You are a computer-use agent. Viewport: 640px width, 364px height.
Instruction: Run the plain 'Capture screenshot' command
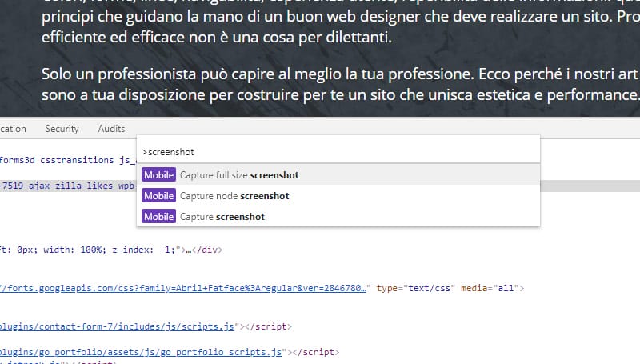click(x=222, y=216)
